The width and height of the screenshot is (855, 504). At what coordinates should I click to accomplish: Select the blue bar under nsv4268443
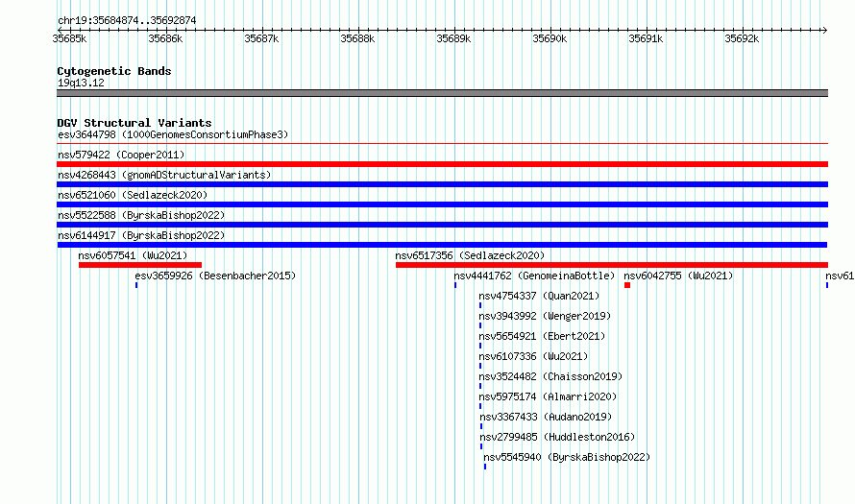[x=442, y=184]
